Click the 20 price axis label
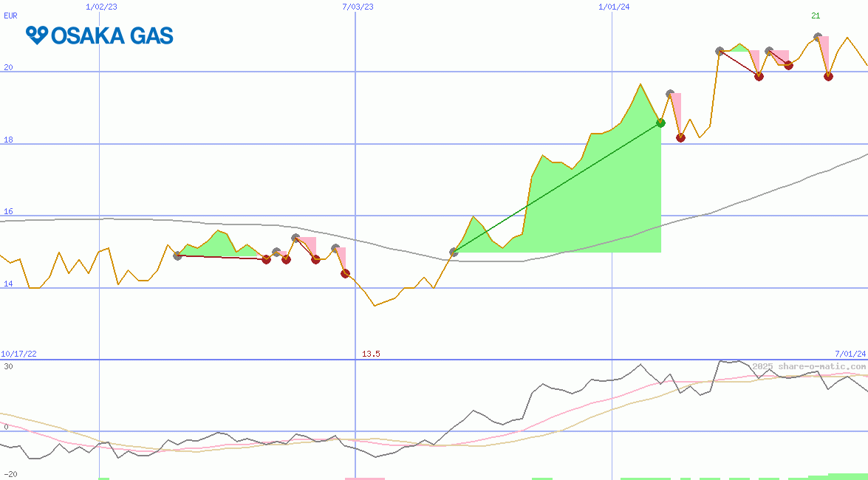 click(9, 67)
